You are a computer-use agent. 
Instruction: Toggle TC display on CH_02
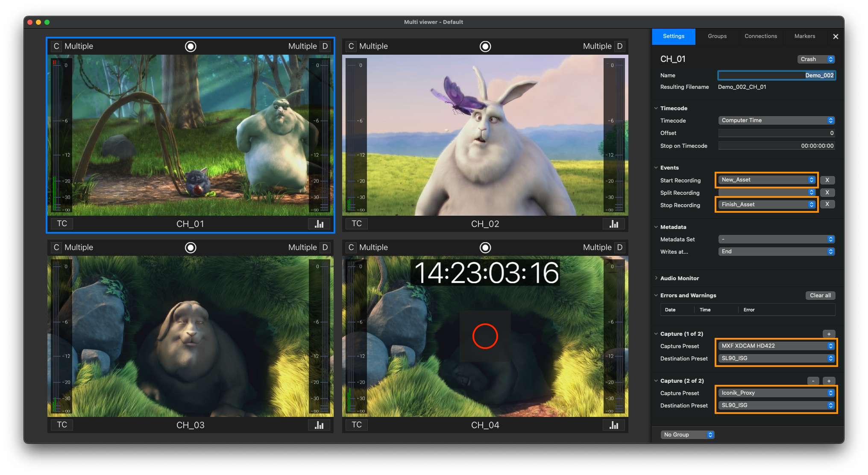[357, 223]
